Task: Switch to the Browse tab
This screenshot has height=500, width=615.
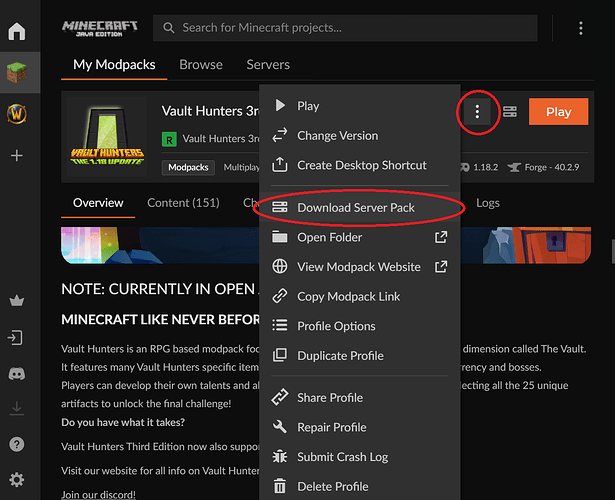Action: coord(201,65)
